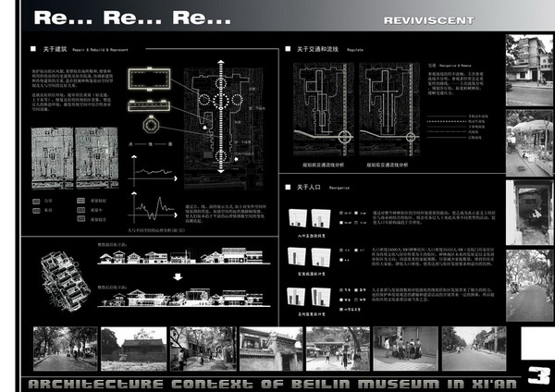Click the caption "规划后交通流线分析"
This screenshot has height=392, width=555.
[x=387, y=165]
